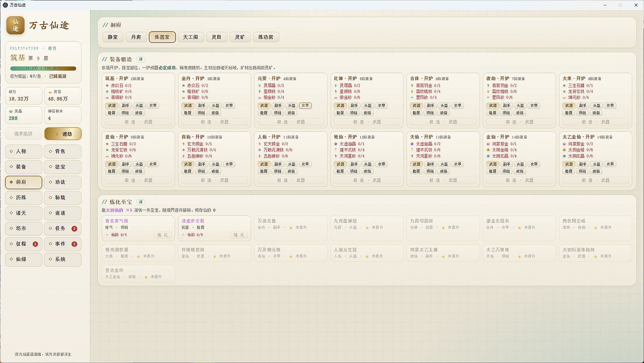Open the 人物 sidebar menu
This screenshot has height=363, width=644.
(x=24, y=152)
